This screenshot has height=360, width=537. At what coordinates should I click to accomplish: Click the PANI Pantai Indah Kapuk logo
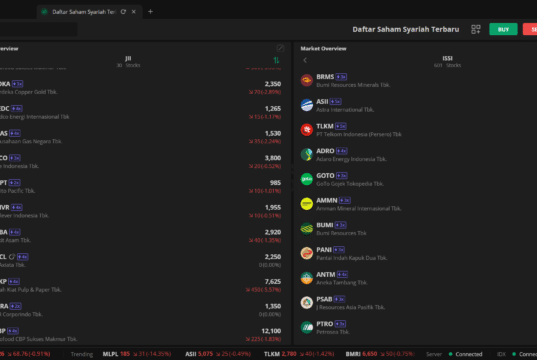coord(307,253)
